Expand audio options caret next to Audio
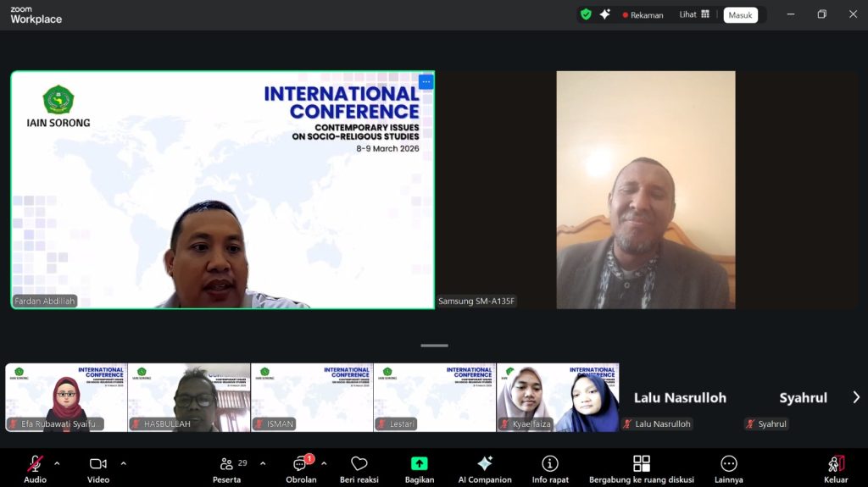 point(57,464)
